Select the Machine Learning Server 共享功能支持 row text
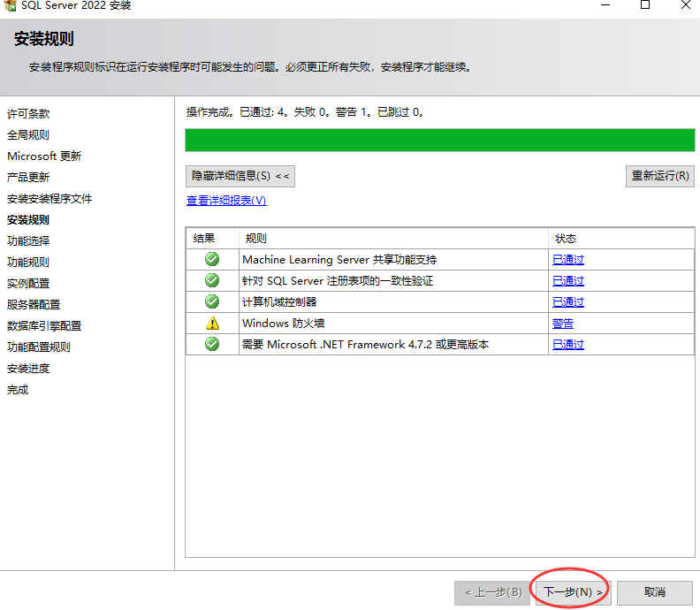700x610 pixels. 339,259
